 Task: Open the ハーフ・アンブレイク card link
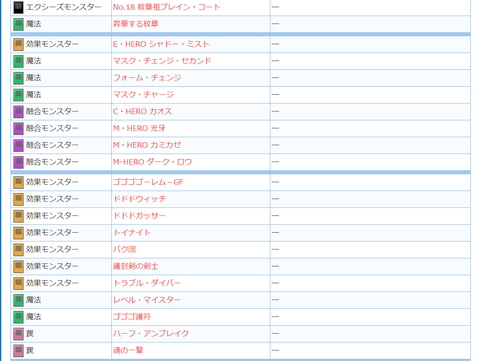click(151, 333)
